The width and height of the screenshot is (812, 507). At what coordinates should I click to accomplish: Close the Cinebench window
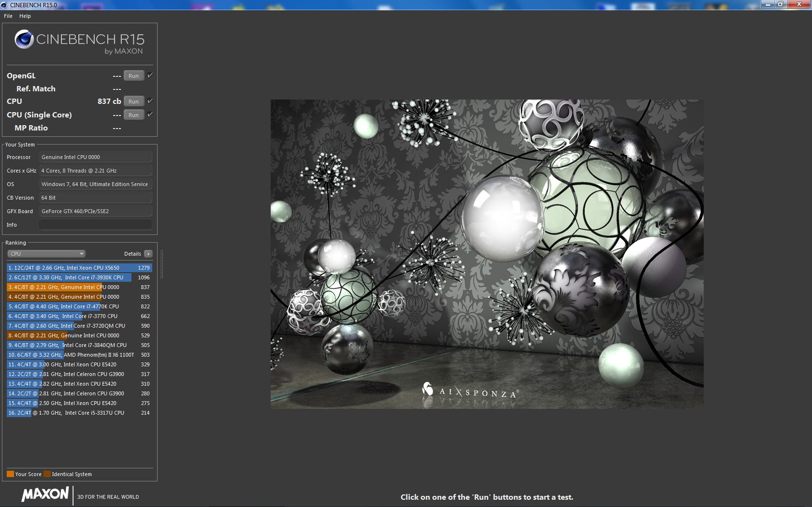pos(799,4)
